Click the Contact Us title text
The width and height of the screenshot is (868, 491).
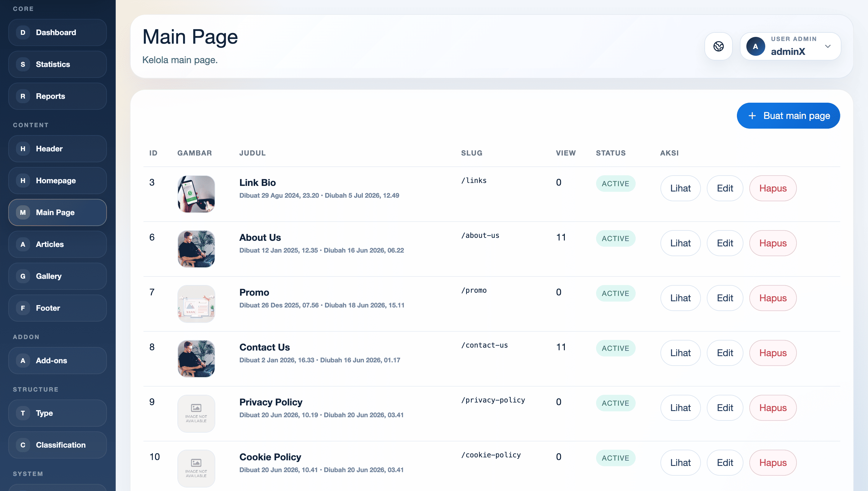click(265, 347)
